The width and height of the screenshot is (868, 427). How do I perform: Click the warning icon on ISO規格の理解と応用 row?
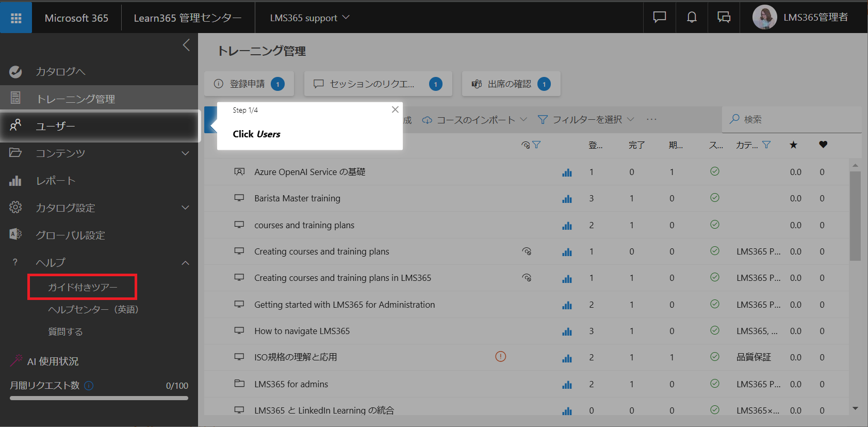pos(500,357)
